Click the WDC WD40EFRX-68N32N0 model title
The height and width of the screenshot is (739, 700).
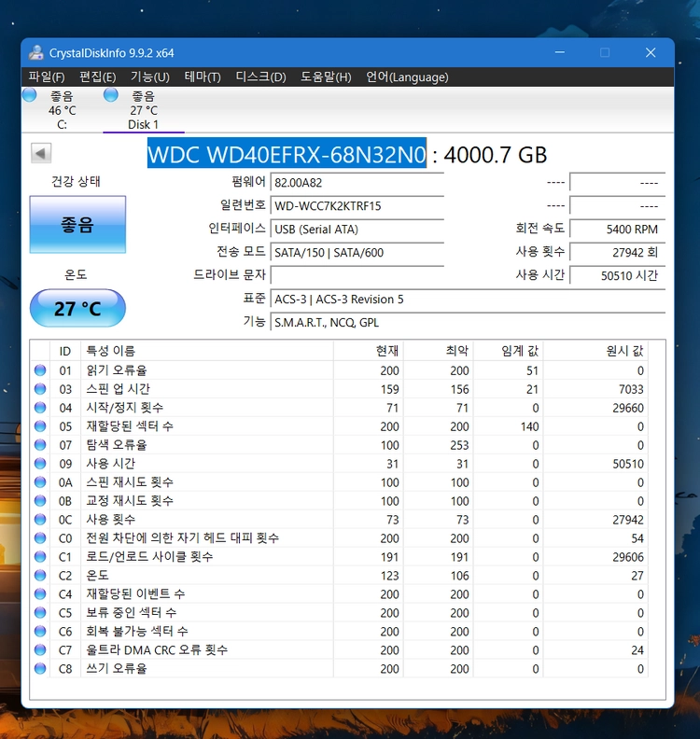(287, 154)
